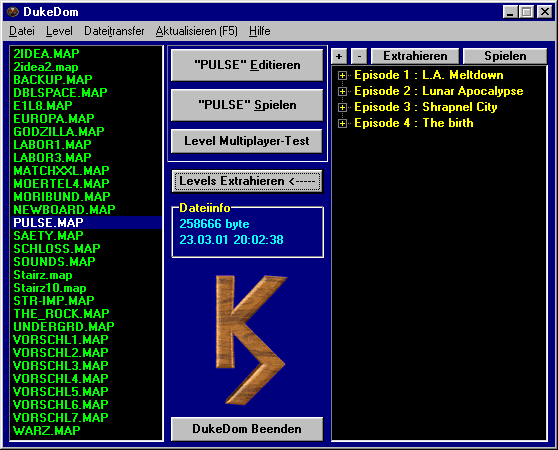Viewport: 558px width, 450px height.
Task: Select 2IDEA.MAP in the file list
Action: click(86, 54)
